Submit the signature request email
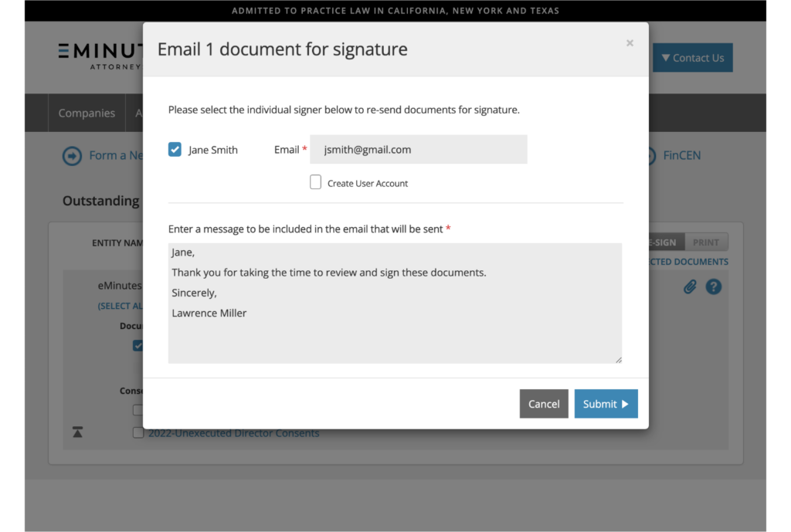The height and width of the screenshot is (532, 791). (606, 403)
